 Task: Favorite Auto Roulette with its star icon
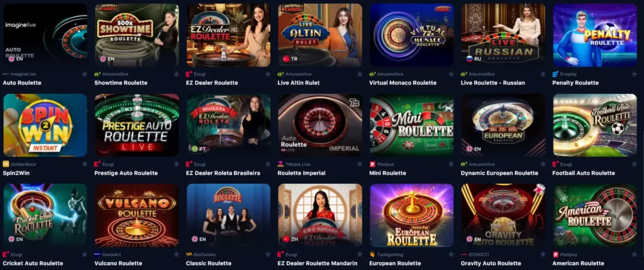point(85,74)
